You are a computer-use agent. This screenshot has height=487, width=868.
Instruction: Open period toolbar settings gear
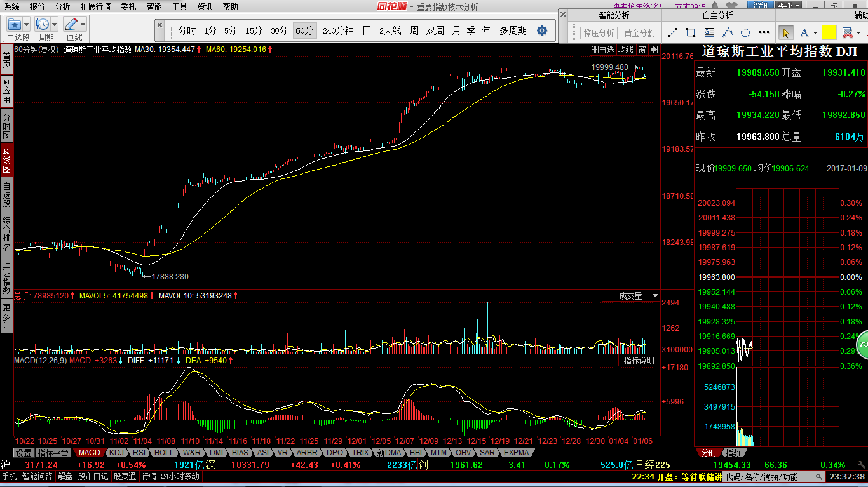542,30
